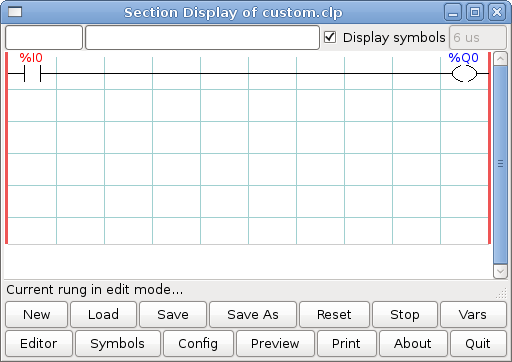Stop the ladder program with Stop button

tap(405, 314)
